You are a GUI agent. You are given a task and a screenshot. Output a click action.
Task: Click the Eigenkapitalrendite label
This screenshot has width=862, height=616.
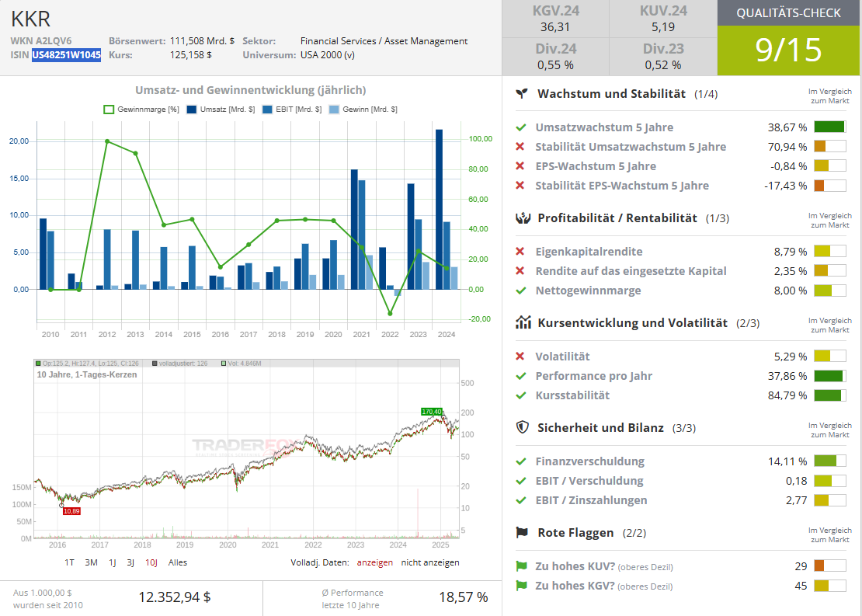coord(589,252)
